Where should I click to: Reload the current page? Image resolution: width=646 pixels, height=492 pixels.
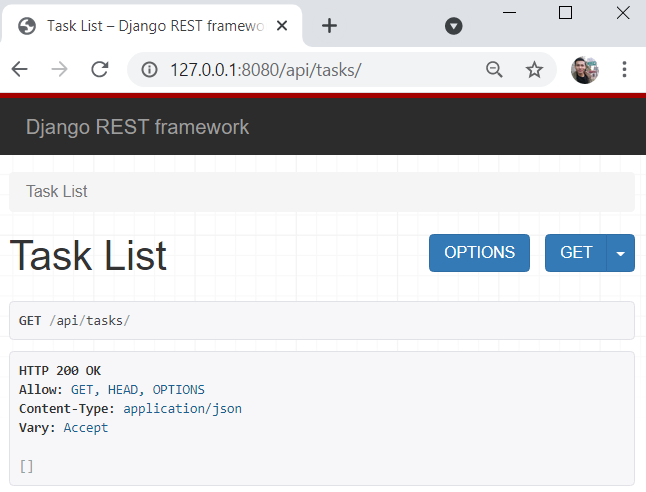99,69
